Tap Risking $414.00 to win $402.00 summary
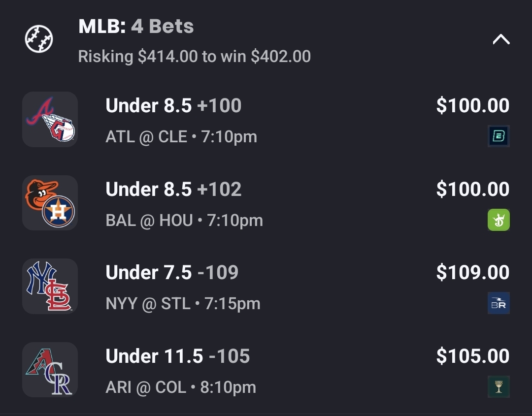 (x=194, y=57)
